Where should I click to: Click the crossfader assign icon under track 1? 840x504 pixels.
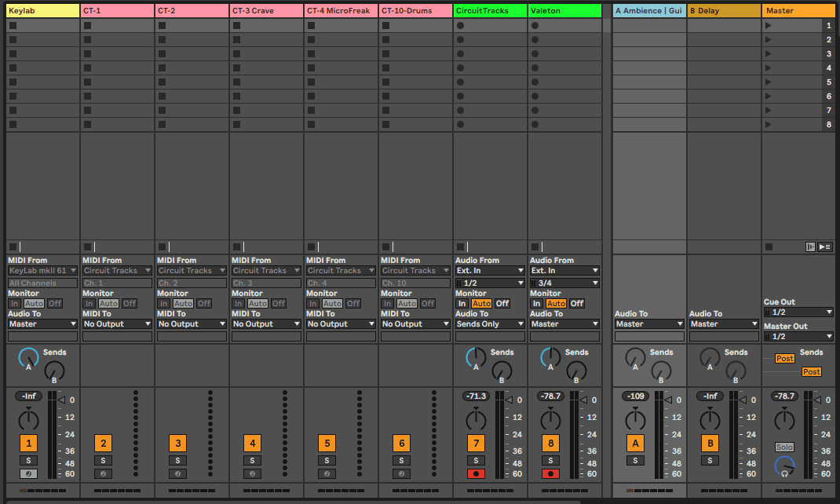(x=28, y=473)
